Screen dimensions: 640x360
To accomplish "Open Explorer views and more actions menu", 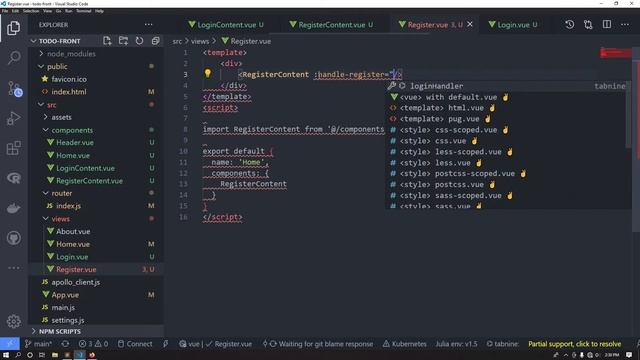I will pyautogui.click(x=149, y=25).
